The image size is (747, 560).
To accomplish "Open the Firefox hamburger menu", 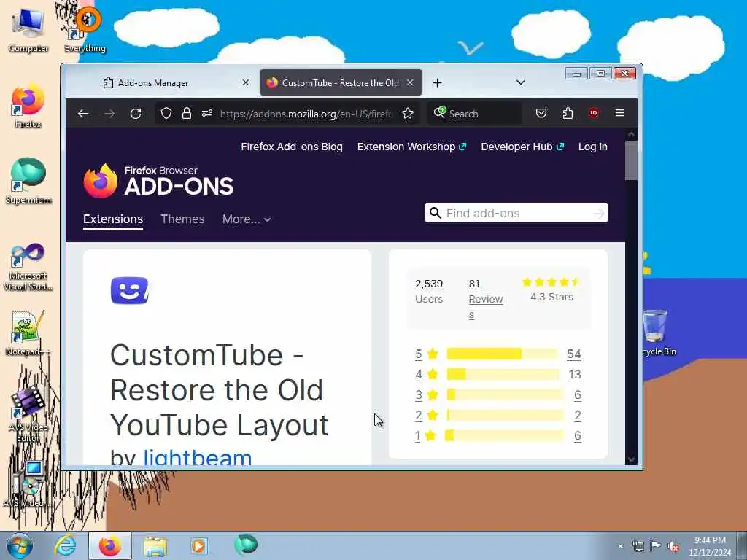I will click(620, 113).
